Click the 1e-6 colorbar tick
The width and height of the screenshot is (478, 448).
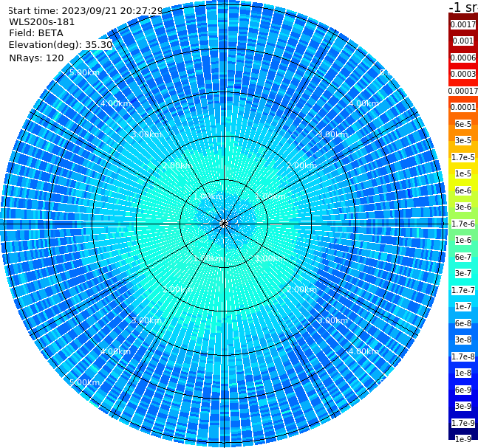coord(463,240)
